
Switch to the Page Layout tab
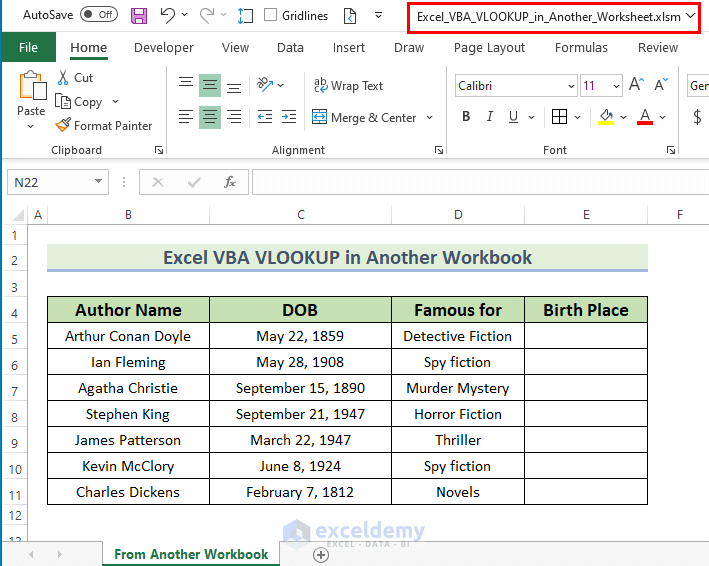[489, 47]
